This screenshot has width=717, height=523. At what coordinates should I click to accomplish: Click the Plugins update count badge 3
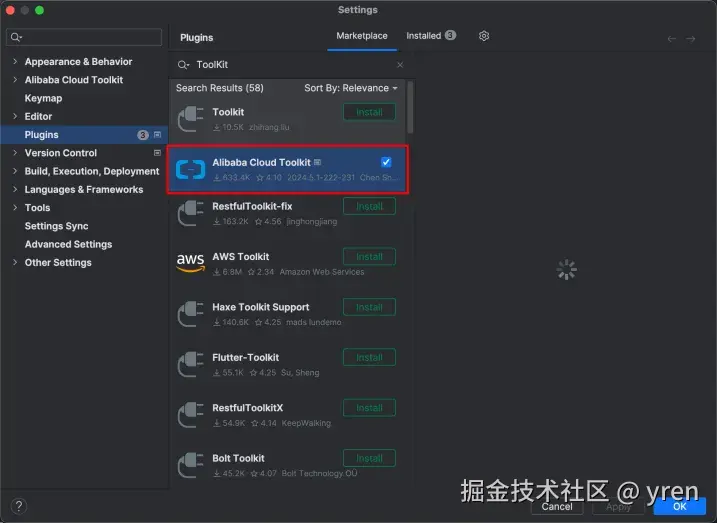pos(143,135)
